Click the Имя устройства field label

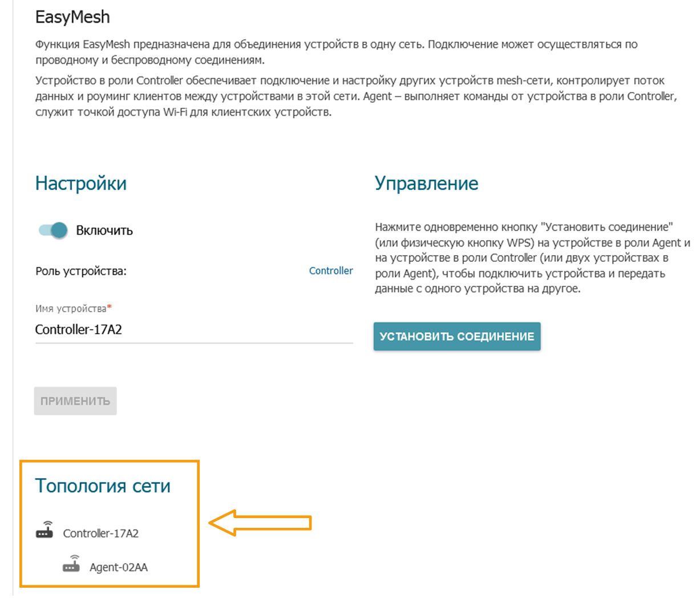[71, 309]
